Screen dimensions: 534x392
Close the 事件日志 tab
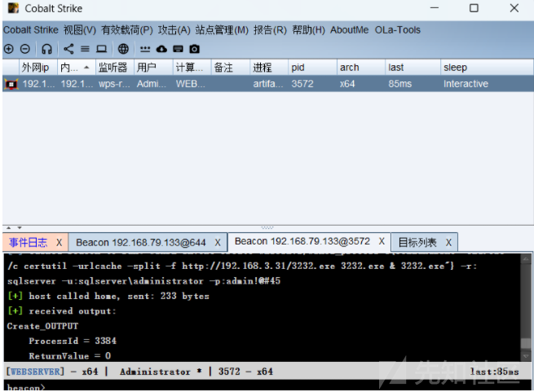point(60,243)
